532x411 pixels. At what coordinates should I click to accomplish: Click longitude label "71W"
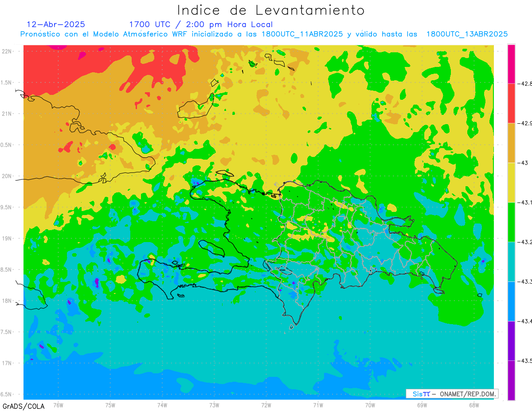[x=318, y=405]
